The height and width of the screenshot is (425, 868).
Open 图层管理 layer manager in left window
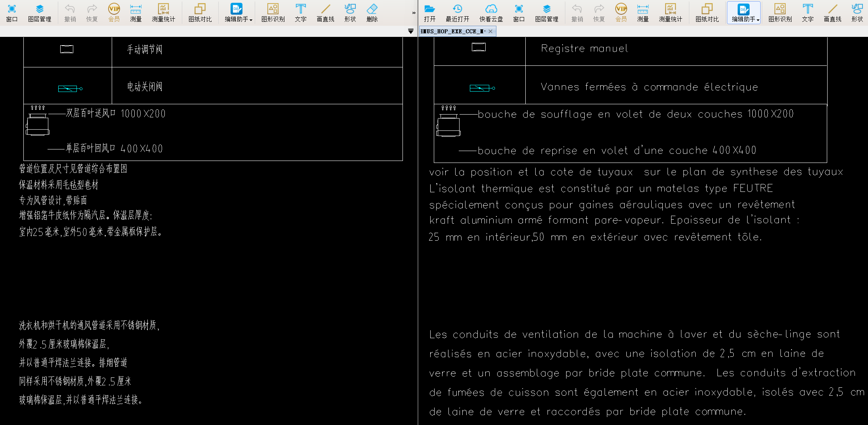coord(40,13)
